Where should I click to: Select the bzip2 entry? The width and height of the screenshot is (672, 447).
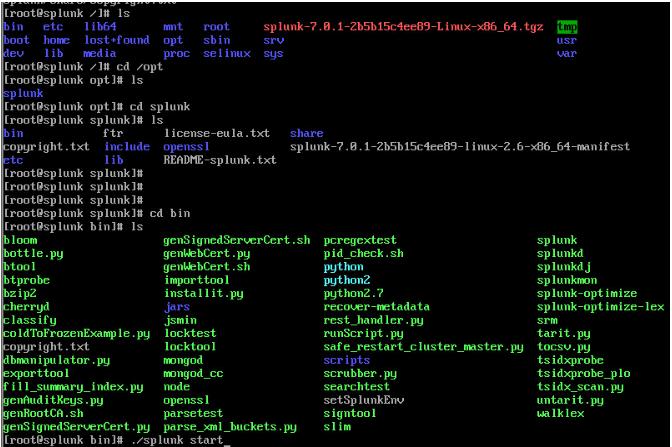click(19, 294)
